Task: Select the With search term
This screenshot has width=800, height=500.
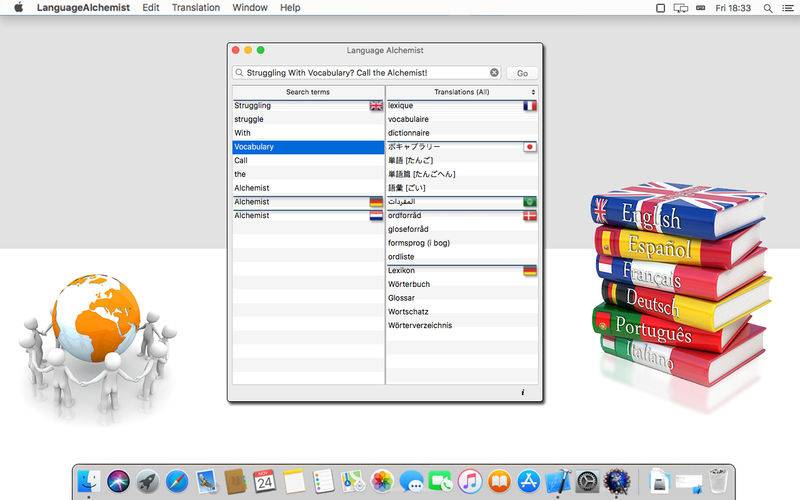Action: [x=308, y=133]
